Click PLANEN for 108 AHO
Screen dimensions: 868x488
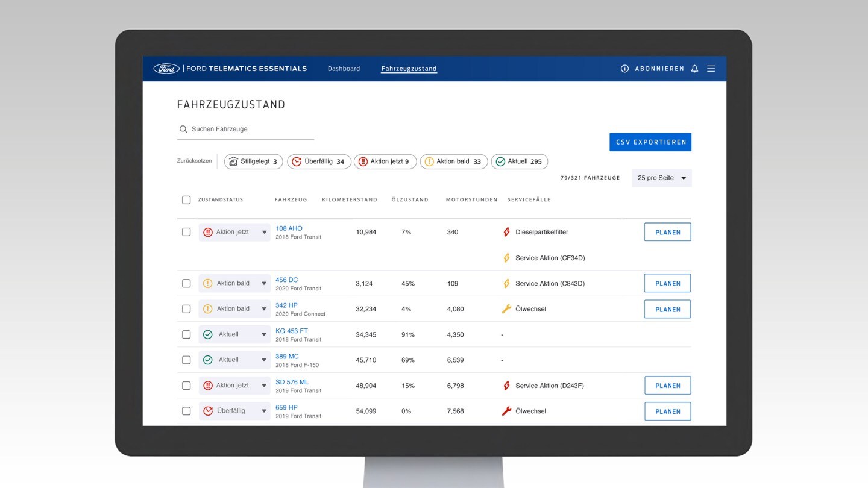(668, 232)
